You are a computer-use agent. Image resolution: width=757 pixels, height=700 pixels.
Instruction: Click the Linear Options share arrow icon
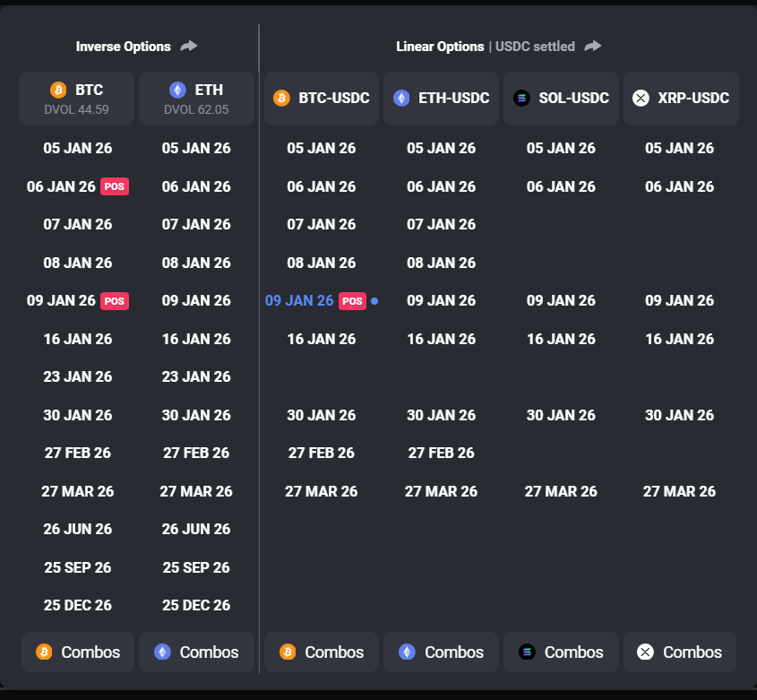pyautogui.click(x=593, y=46)
